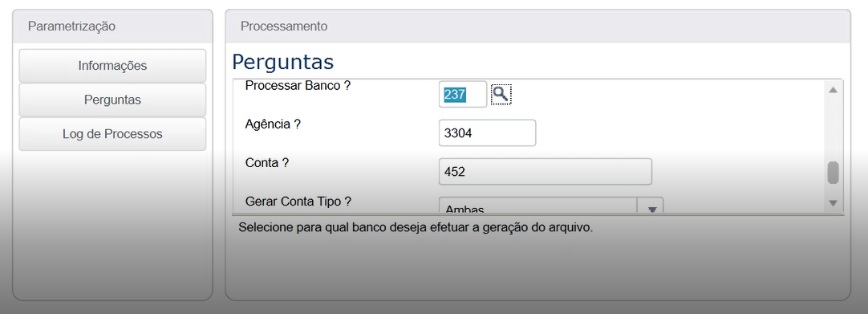
Task: Click the 'Gerar Conta Tipo ?' label
Action: [x=298, y=202]
